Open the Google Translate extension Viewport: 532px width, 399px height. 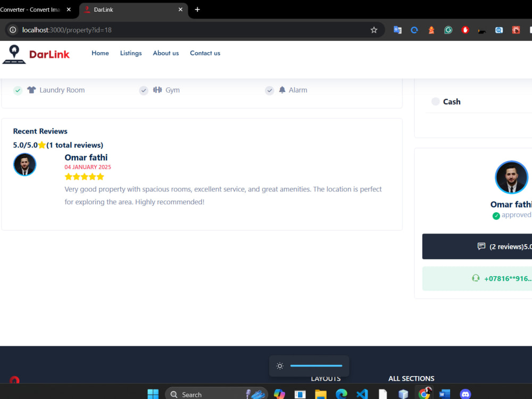(x=397, y=30)
